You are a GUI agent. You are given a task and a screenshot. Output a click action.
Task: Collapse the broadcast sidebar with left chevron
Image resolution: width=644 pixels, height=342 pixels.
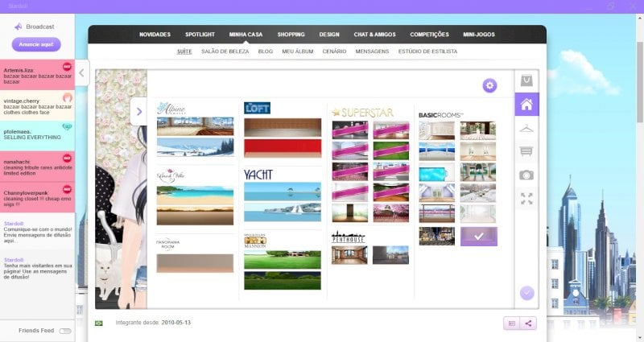click(x=82, y=73)
